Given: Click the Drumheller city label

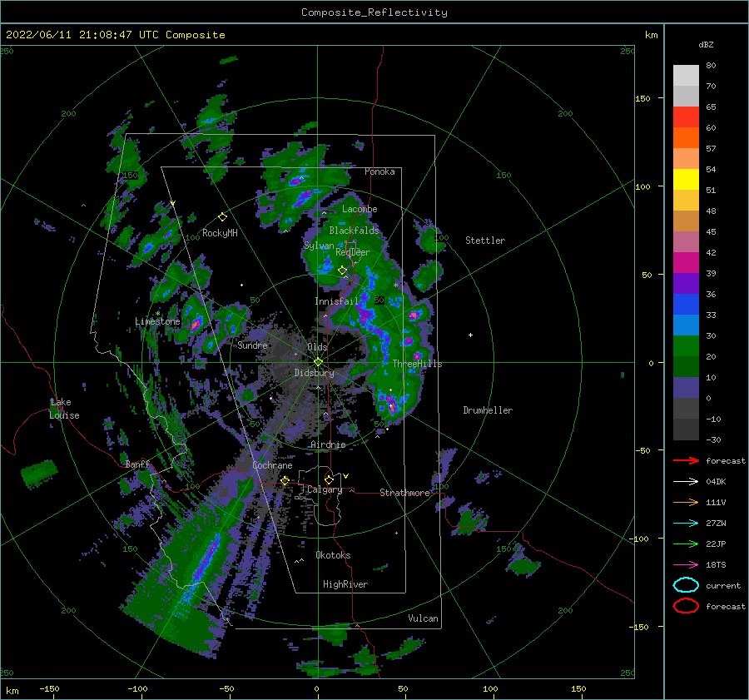Looking at the screenshot, I should click(x=488, y=410).
